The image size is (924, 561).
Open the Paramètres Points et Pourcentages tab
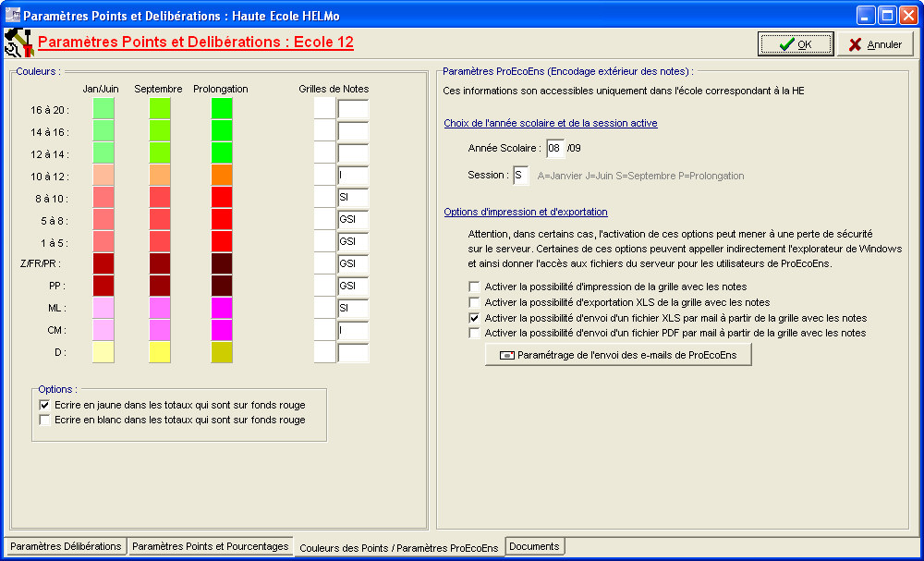211,546
